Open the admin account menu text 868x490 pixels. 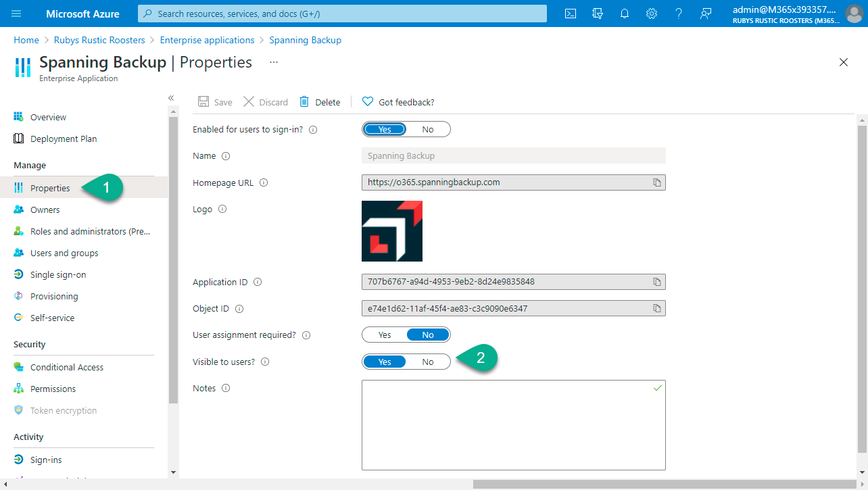[786, 14]
